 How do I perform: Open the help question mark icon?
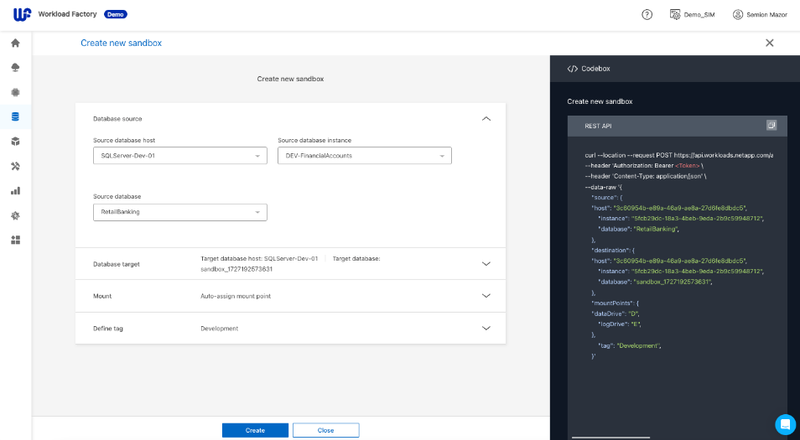(647, 15)
